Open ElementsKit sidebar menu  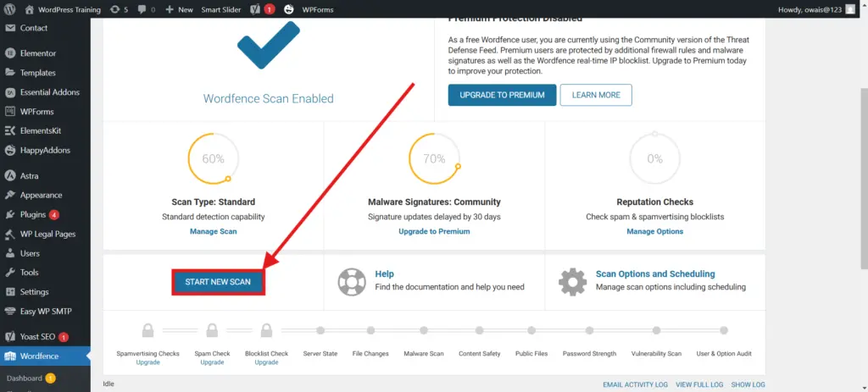pos(41,131)
